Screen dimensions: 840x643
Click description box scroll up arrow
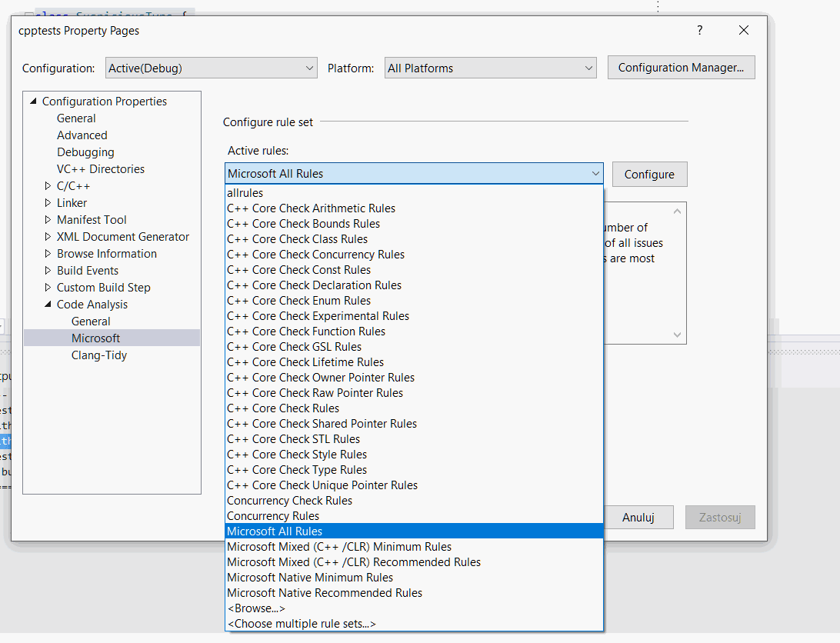tap(677, 211)
